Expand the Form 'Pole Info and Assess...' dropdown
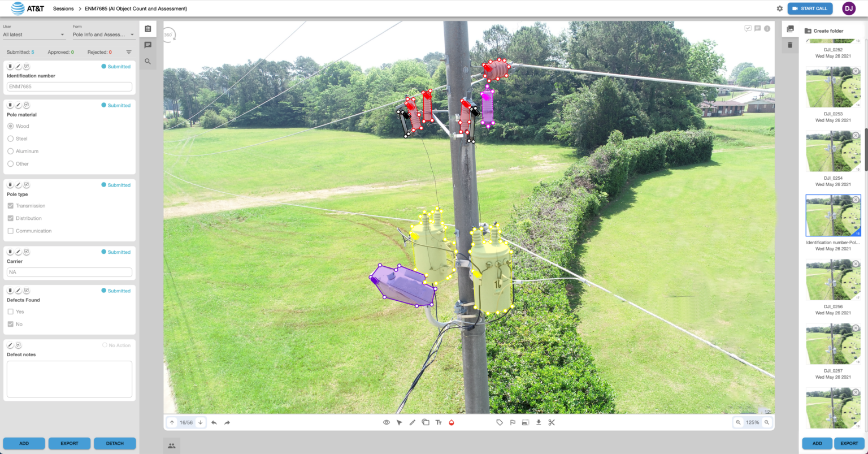 103,34
